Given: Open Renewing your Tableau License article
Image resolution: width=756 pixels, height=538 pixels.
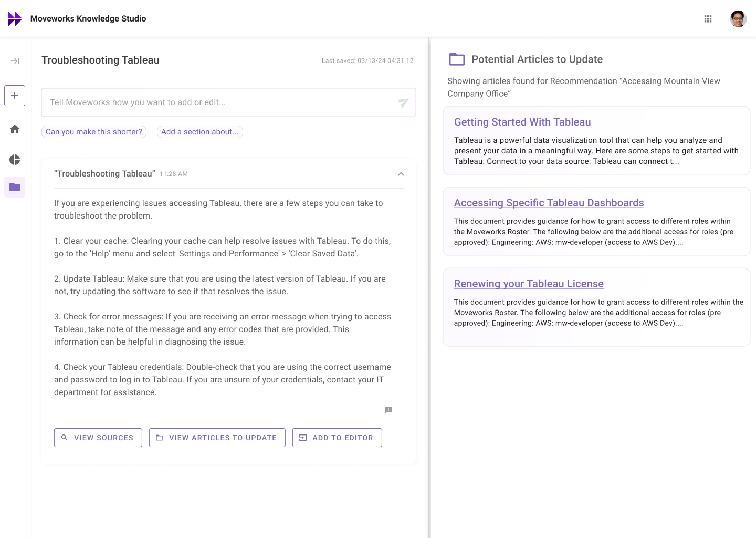Looking at the screenshot, I should point(529,284).
